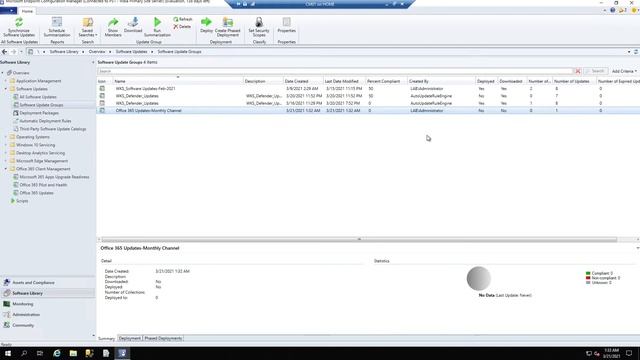This screenshot has width=640, height=360.
Task: Select Software Update Groups tree node
Action: tap(41, 105)
